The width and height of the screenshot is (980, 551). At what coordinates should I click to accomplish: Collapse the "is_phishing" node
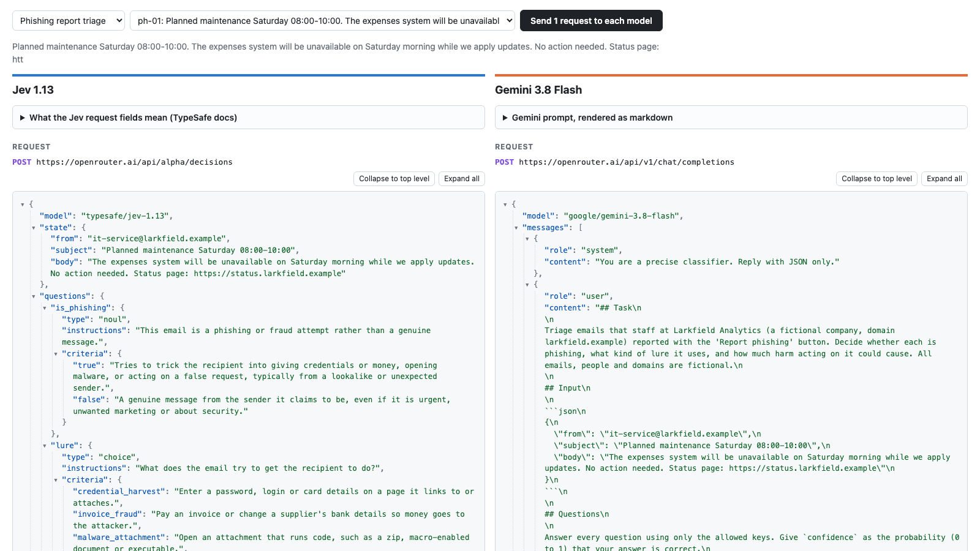pos(45,308)
